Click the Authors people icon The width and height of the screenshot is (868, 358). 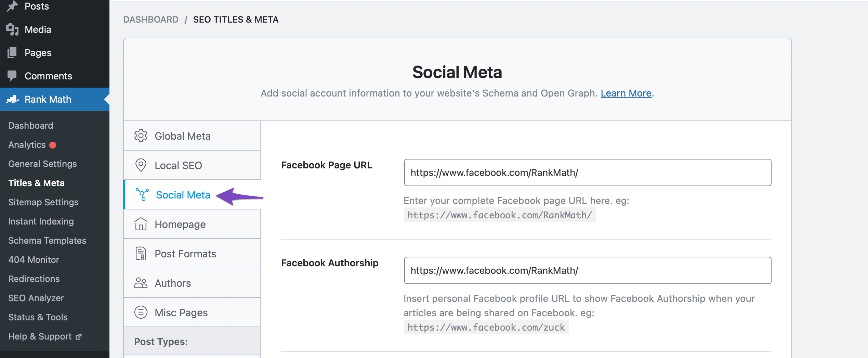141,283
